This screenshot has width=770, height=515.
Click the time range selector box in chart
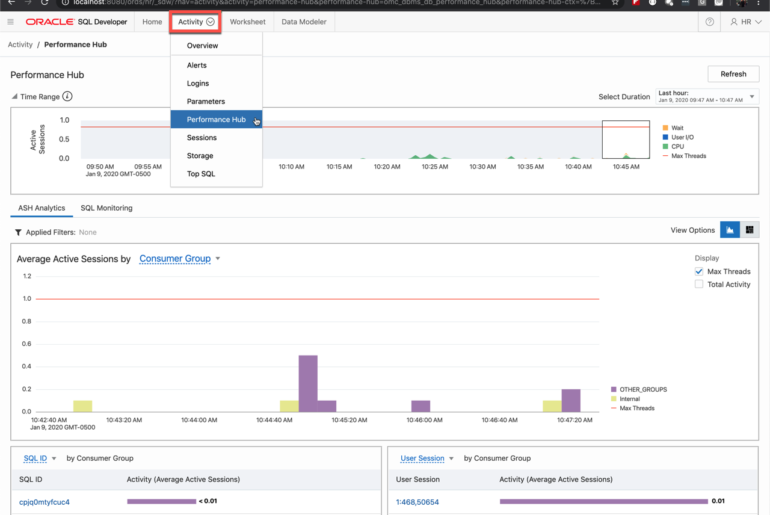[x=625, y=139]
